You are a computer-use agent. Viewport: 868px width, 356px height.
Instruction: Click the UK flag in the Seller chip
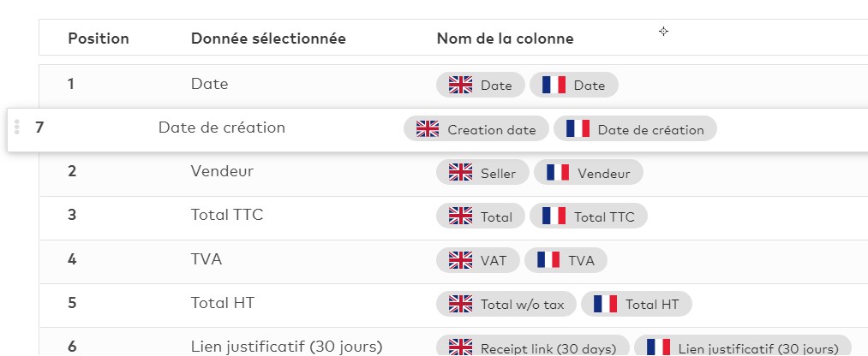[461, 173]
